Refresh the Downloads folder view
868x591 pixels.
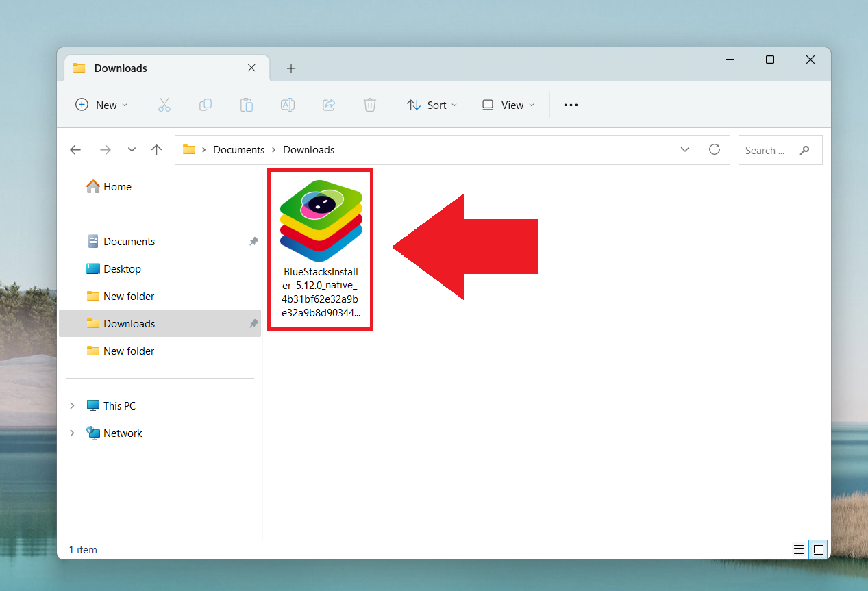click(x=715, y=149)
